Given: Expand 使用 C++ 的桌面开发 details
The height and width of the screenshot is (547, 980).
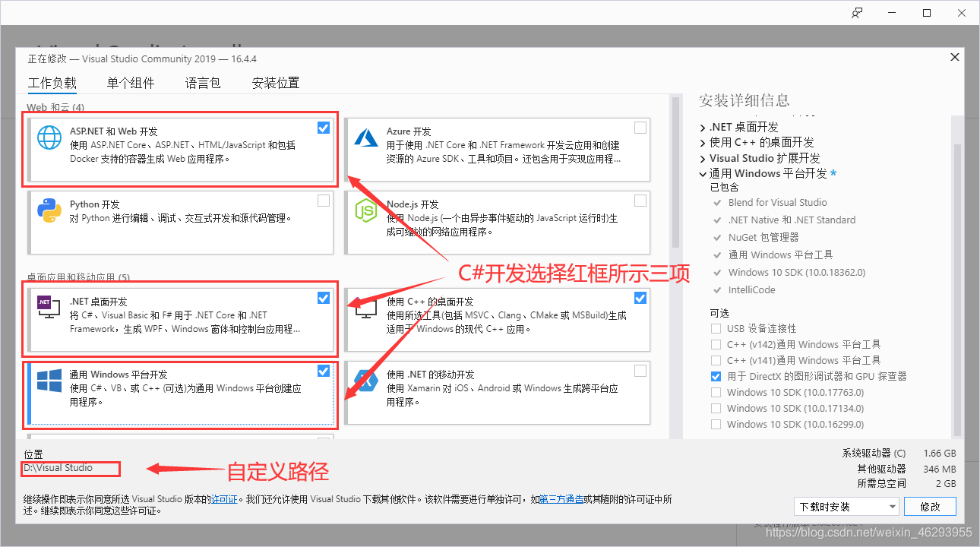Looking at the screenshot, I should click(x=703, y=142).
